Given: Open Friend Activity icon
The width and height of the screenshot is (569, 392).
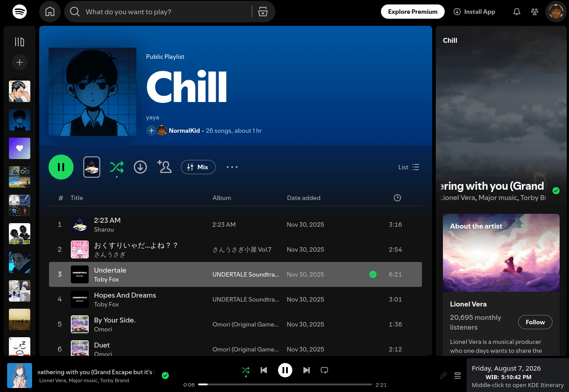Looking at the screenshot, I should tap(535, 12).
